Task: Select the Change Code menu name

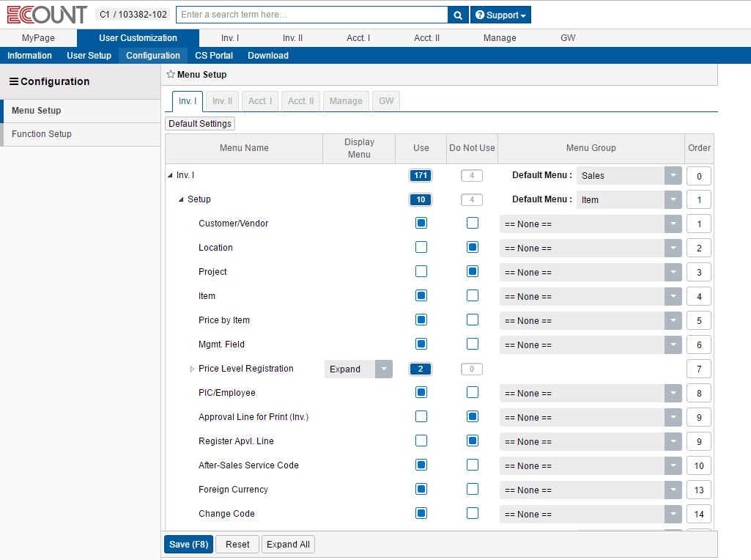Action: click(x=226, y=514)
